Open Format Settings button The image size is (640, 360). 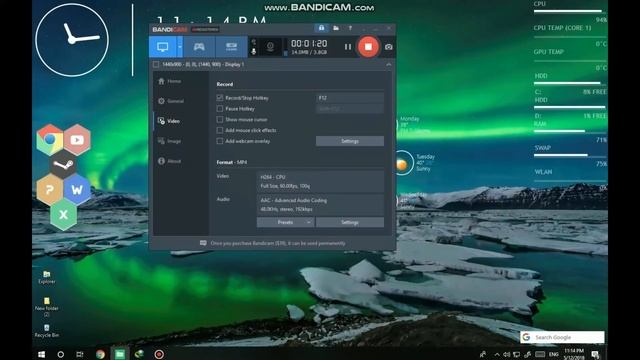(350, 222)
